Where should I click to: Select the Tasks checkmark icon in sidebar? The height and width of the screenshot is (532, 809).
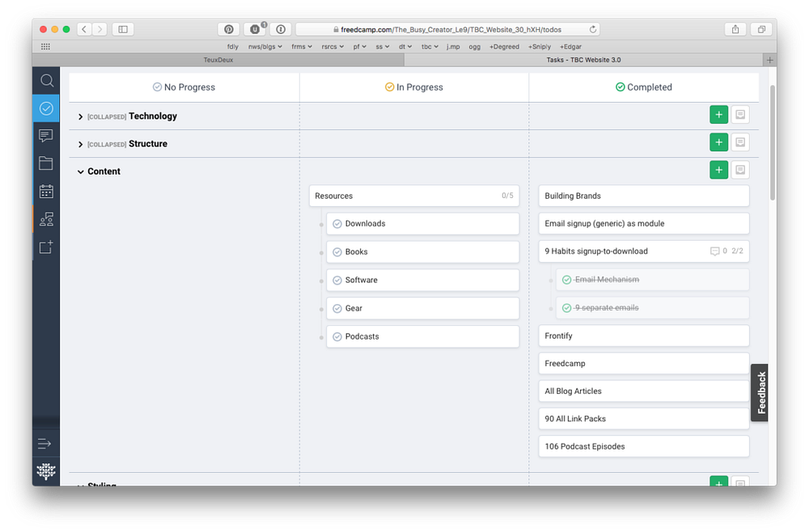pos(46,108)
